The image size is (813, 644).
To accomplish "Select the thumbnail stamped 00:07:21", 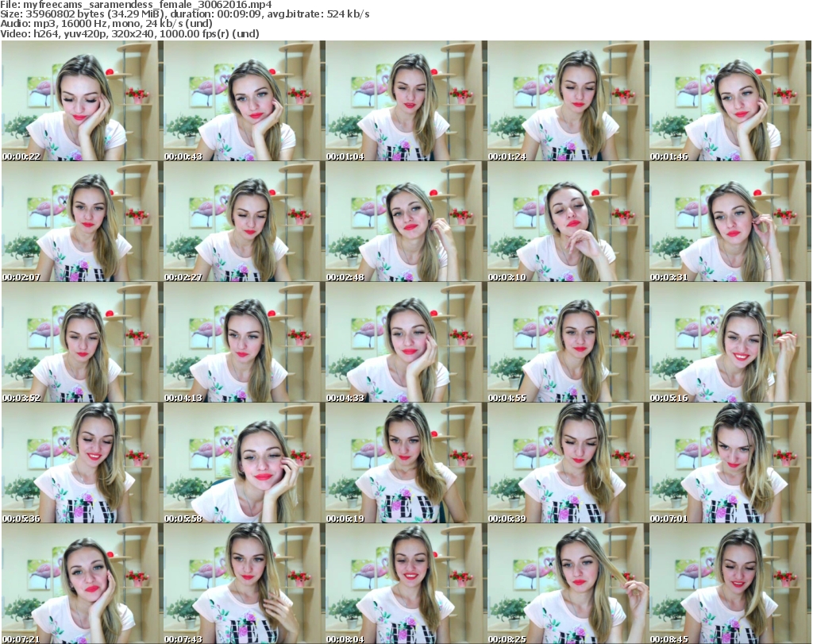I will 82,584.
